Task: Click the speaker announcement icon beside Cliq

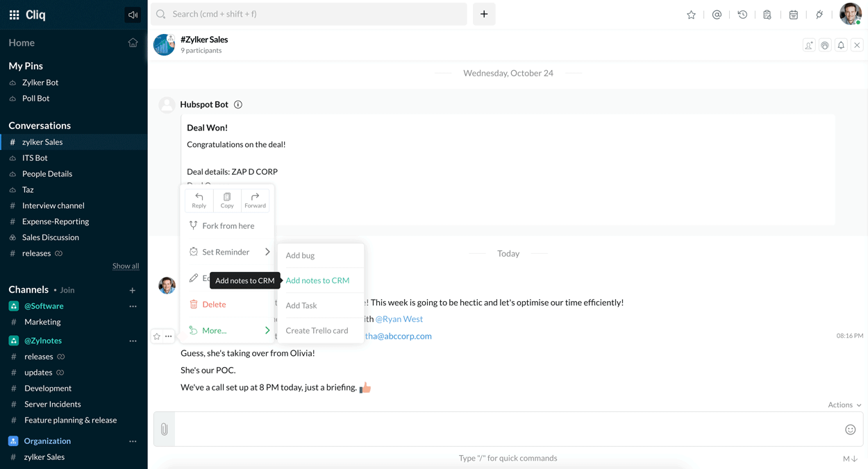Action: (133, 15)
